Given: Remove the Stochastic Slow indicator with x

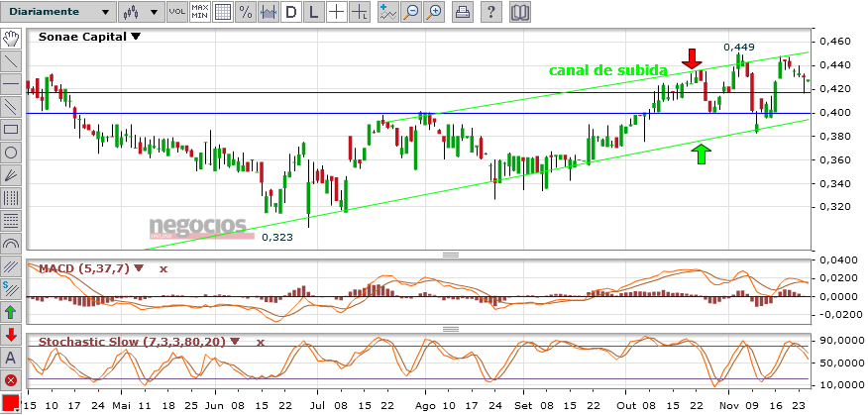Looking at the screenshot, I should tap(260, 343).
